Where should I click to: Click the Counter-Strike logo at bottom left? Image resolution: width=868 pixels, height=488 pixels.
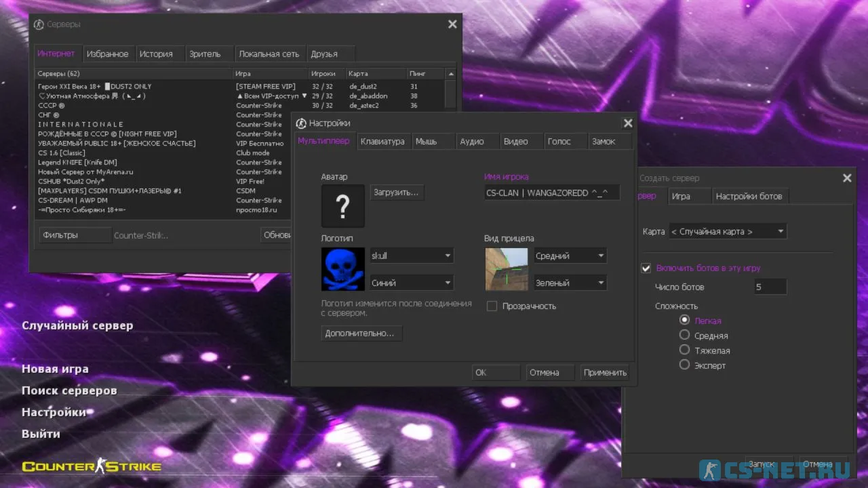coord(92,466)
